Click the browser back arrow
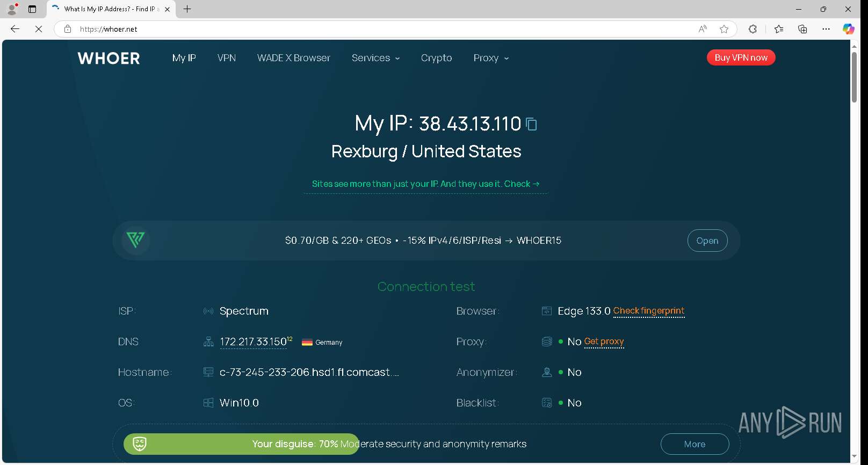868x465 pixels. 15,29
